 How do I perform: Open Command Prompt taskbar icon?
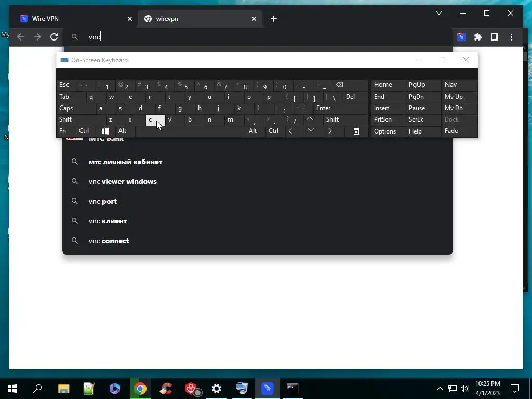click(x=292, y=389)
